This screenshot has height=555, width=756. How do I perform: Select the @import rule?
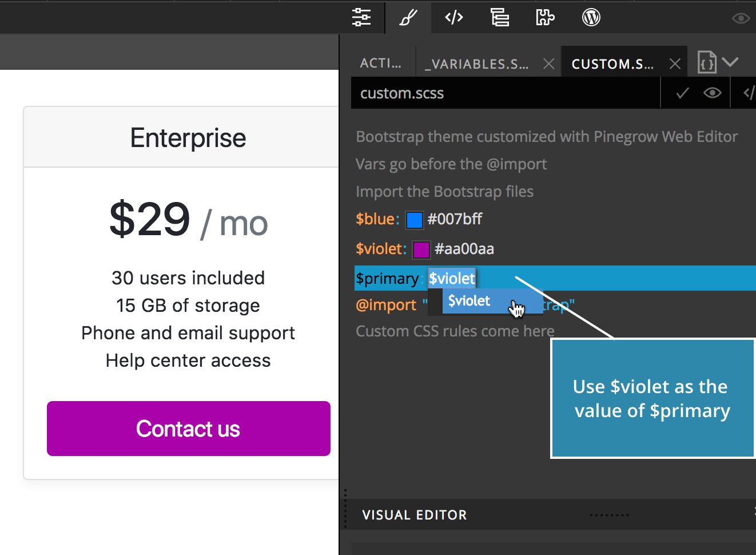point(386,305)
